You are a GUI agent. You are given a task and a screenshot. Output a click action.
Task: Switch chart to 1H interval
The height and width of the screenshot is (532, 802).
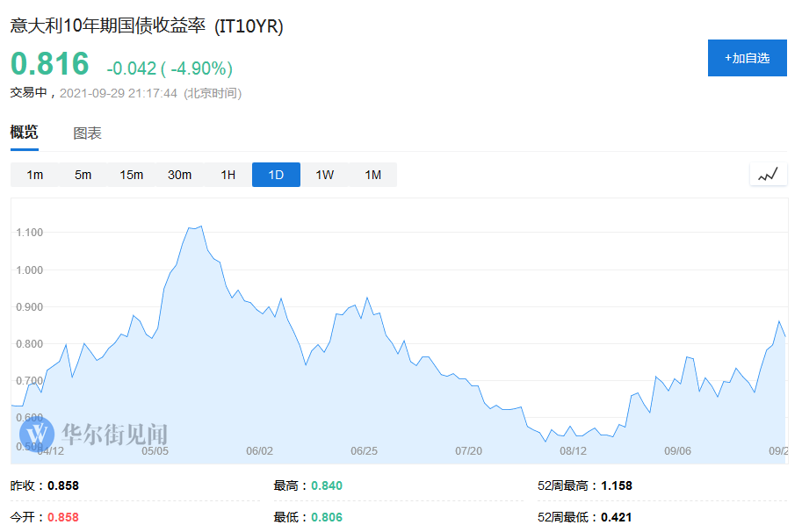(228, 175)
